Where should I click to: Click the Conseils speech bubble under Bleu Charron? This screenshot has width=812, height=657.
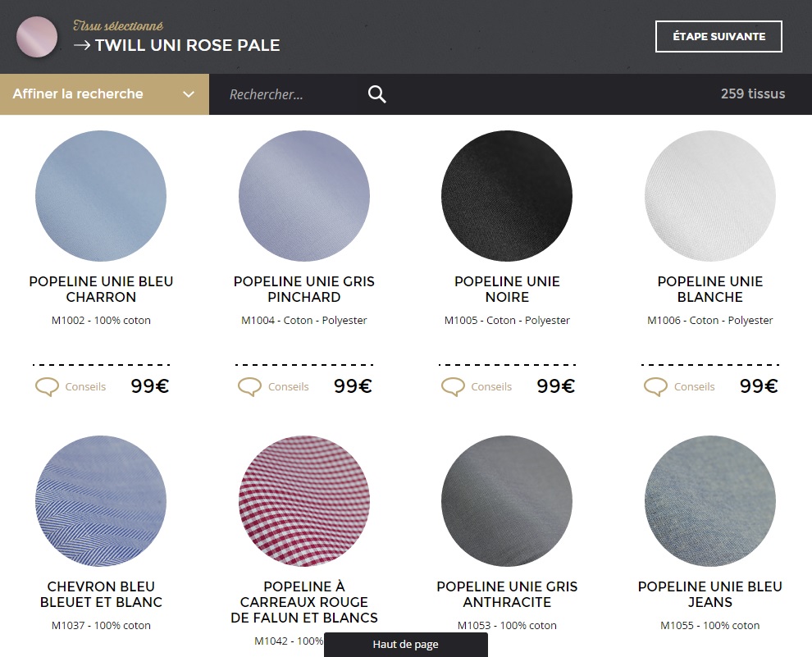click(47, 386)
